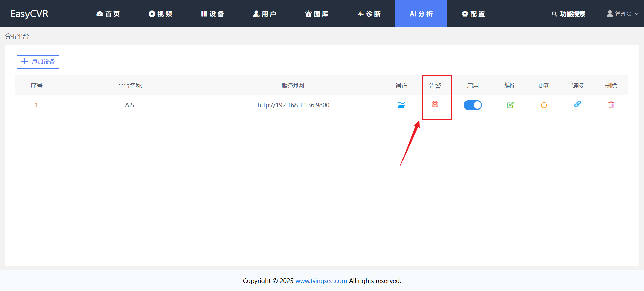
Task: Click the blue chain link icon
Action: [577, 104]
